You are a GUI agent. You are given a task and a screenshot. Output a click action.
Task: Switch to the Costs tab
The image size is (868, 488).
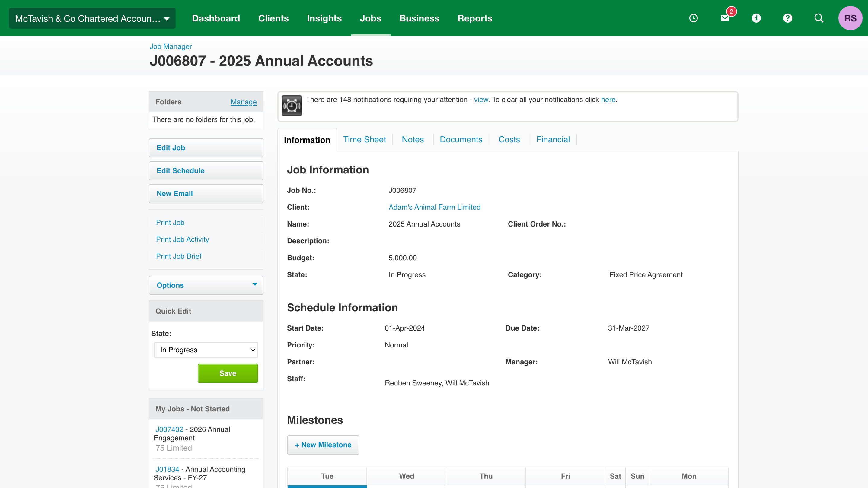509,139
